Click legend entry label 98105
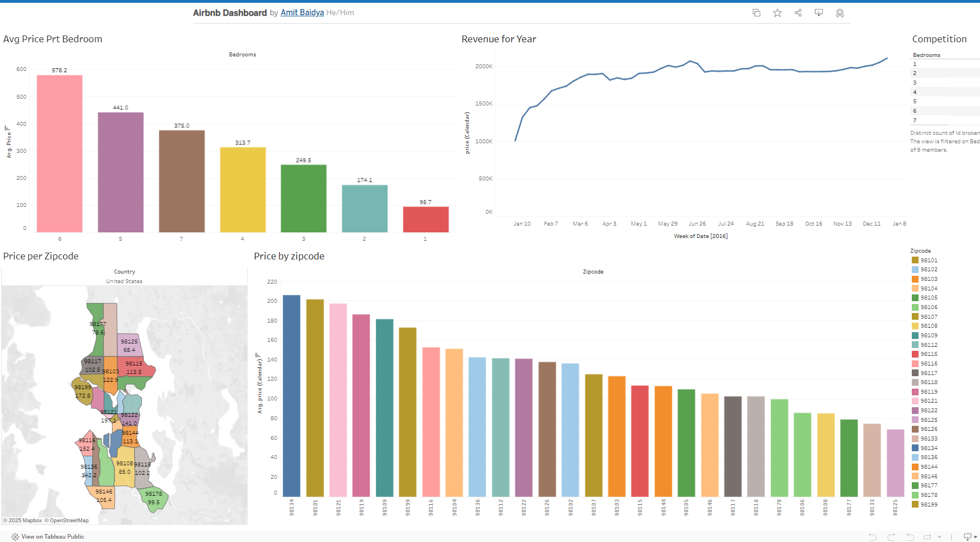The image size is (980, 542). [929, 298]
